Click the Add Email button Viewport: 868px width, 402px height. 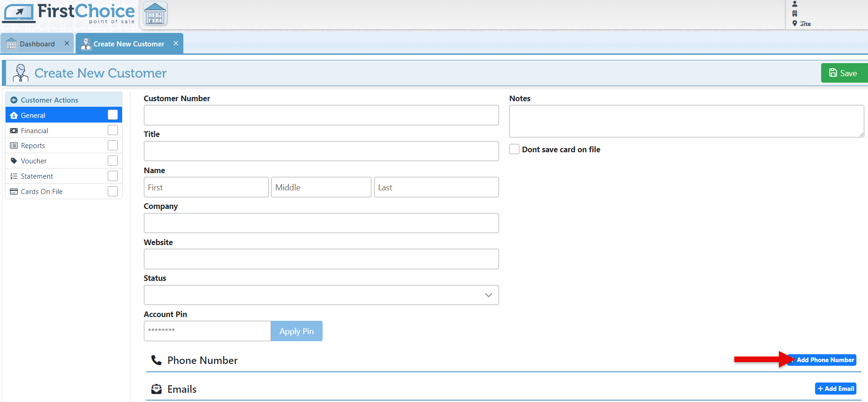(836, 389)
